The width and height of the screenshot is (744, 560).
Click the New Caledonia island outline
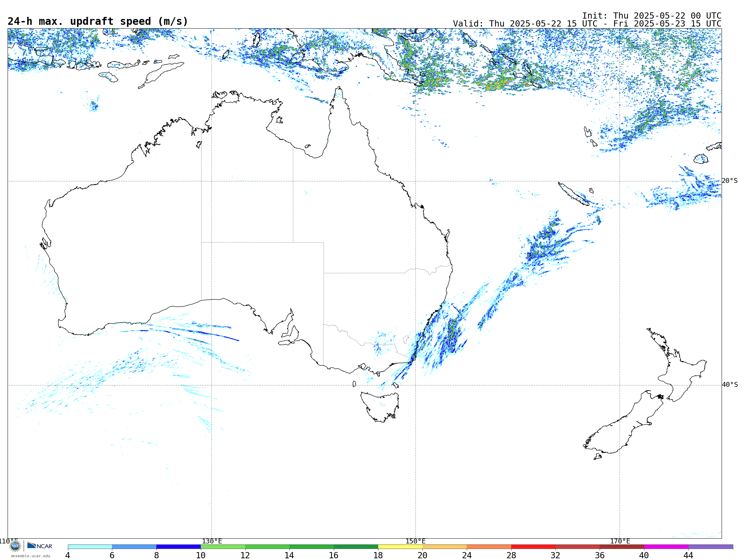pyautogui.click(x=573, y=194)
